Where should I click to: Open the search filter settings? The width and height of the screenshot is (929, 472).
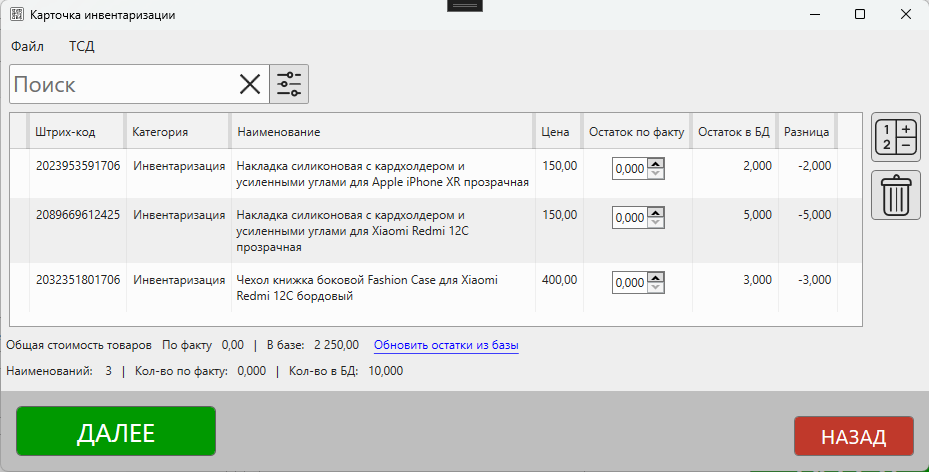click(289, 85)
